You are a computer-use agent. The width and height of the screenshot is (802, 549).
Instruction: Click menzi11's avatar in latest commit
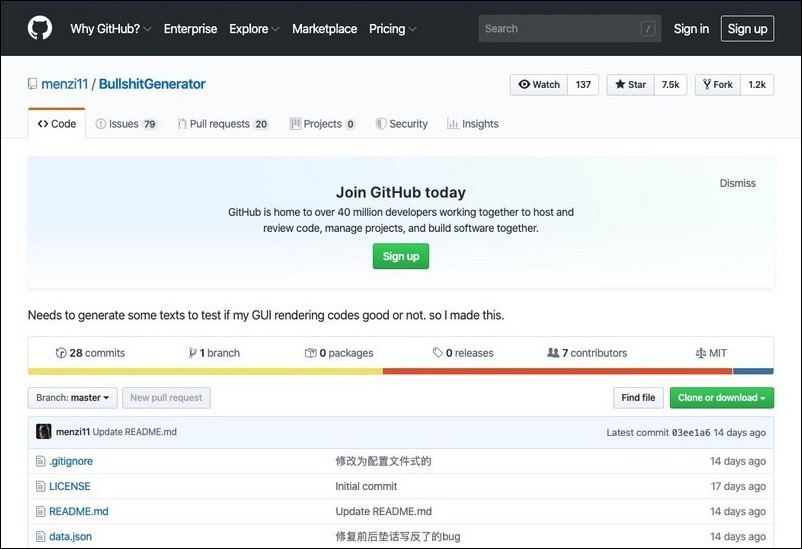(x=44, y=432)
